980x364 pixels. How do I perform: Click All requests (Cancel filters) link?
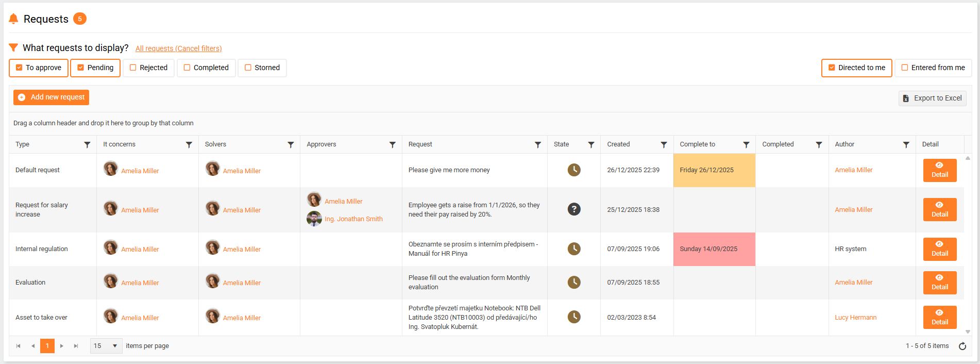pos(178,48)
